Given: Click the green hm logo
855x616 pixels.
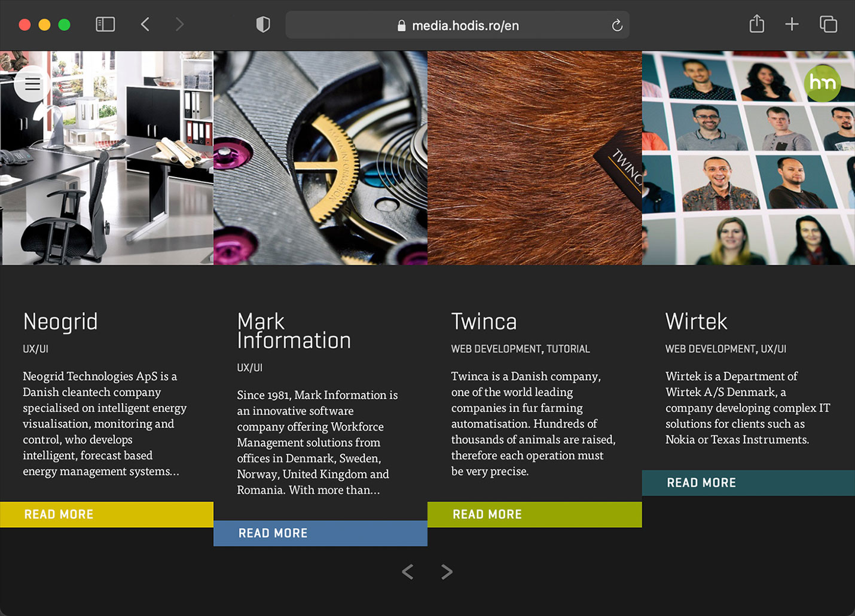Looking at the screenshot, I should tap(823, 83).
